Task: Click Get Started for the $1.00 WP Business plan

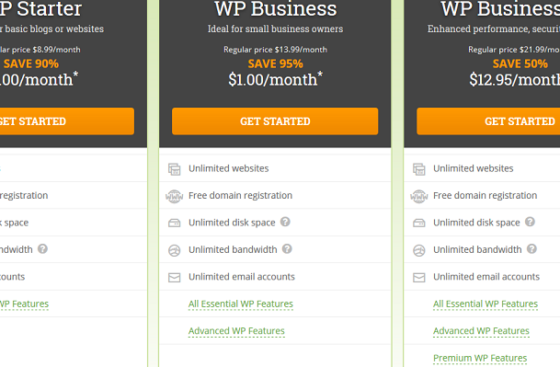Action: coord(275,121)
